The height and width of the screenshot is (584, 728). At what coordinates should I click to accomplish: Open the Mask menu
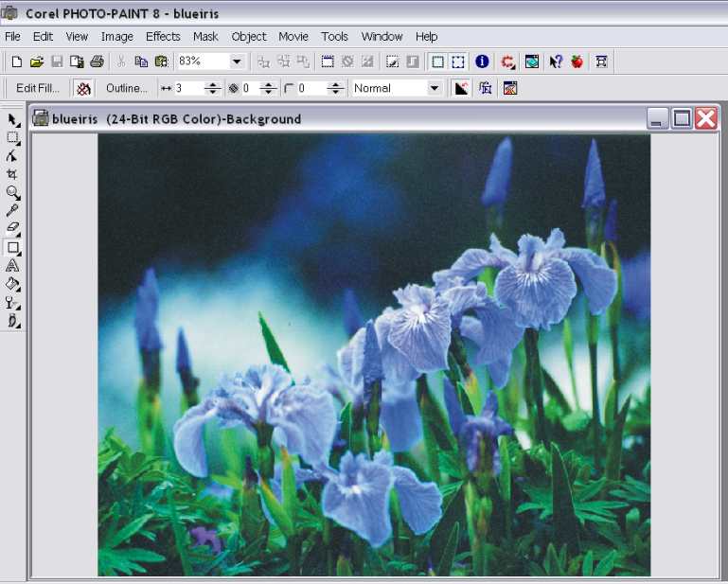[205, 36]
